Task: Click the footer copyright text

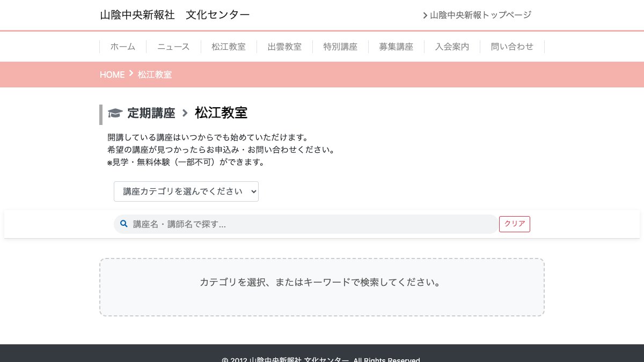Action: click(x=321, y=359)
